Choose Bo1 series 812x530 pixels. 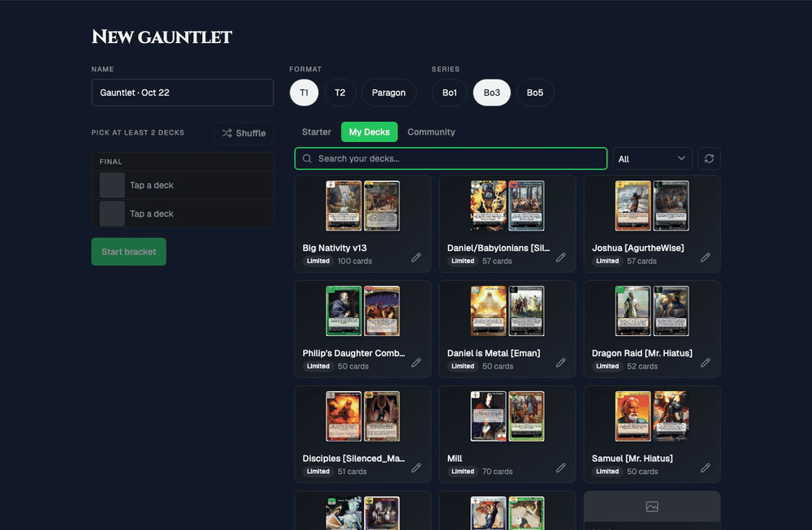[450, 93]
